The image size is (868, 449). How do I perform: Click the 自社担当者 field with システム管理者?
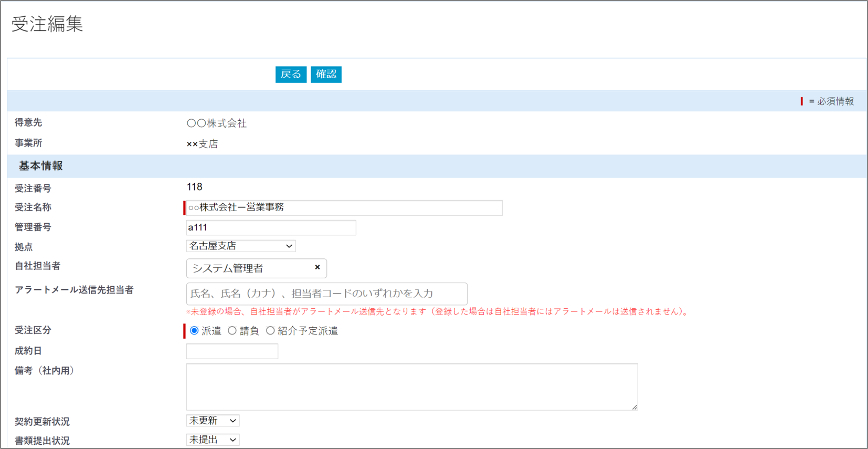pyautogui.click(x=256, y=268)
